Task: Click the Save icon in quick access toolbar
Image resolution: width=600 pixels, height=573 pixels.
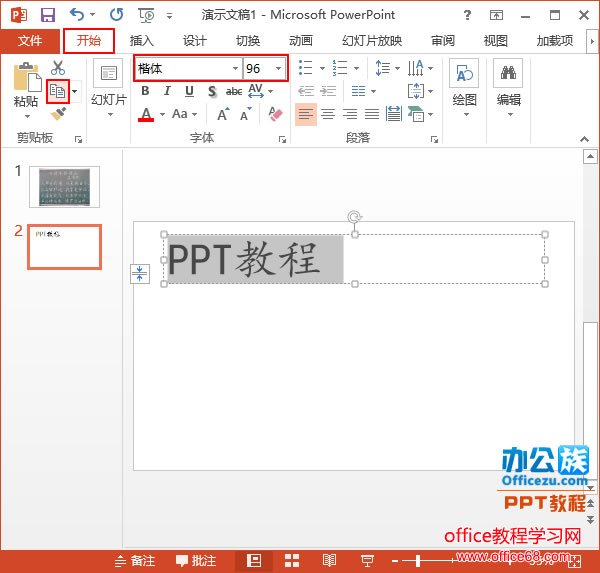Action: pos(48,15)
